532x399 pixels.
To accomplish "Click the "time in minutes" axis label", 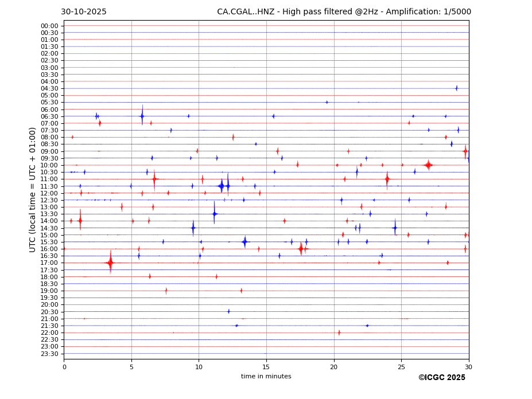I will coord(266,376).
